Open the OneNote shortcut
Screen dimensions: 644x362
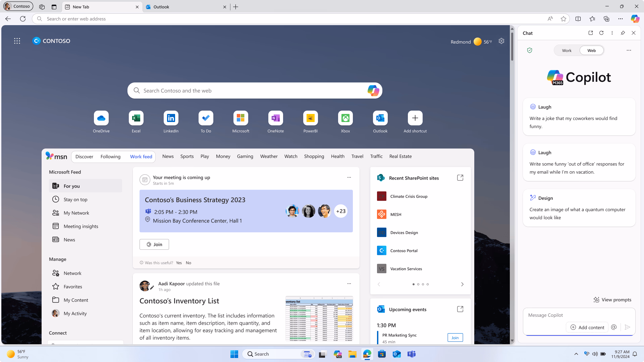click(276, 118)
